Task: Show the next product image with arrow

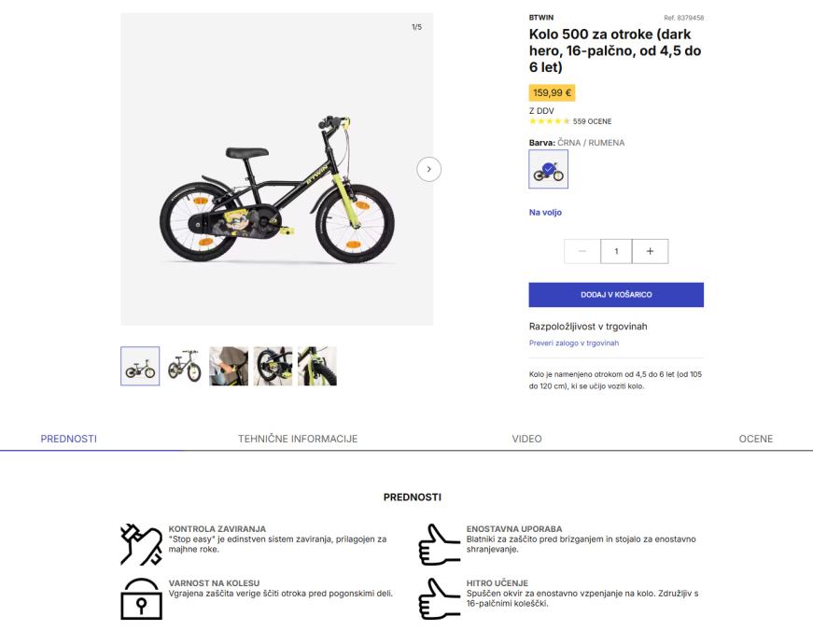Action: [x=428, y=169]
